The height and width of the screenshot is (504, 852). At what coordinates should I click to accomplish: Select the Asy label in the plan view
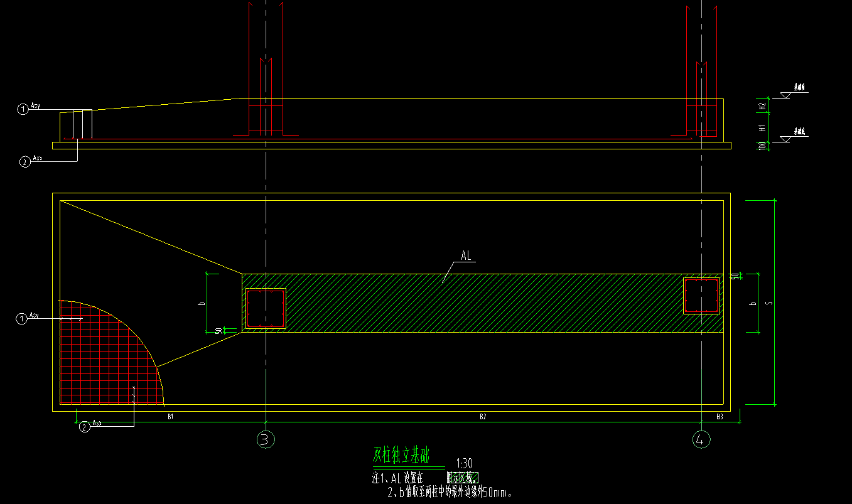35,316
